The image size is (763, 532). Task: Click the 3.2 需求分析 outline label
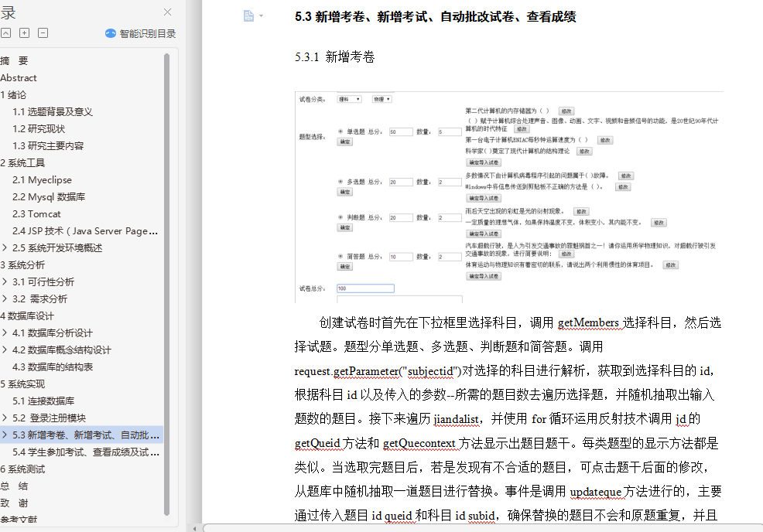coord(40,299)
